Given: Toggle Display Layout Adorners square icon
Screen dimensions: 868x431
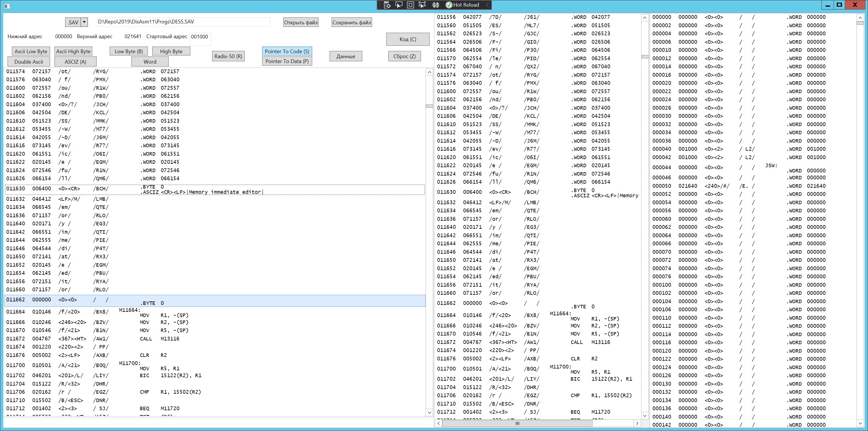Looking at the screenshot, I should 410,5.
